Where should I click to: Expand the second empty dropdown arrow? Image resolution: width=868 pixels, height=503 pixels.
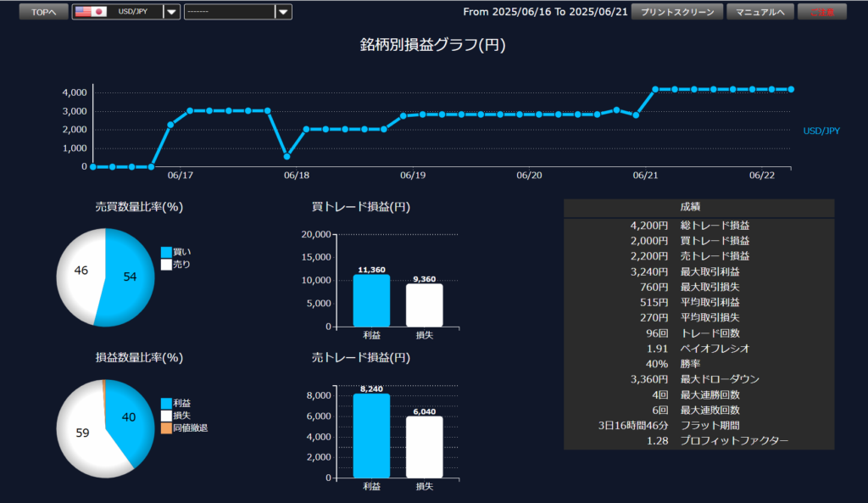(283, 12)
